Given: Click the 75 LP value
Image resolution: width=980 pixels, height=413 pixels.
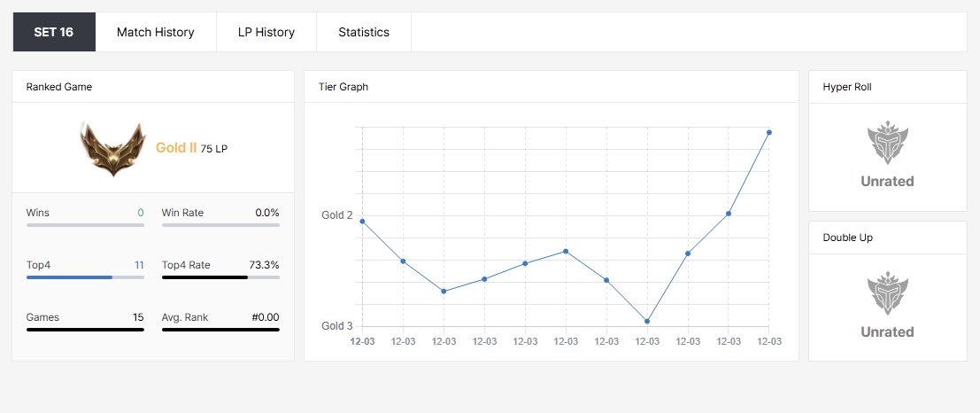Looking at the screenshot, I should (213, 149).
